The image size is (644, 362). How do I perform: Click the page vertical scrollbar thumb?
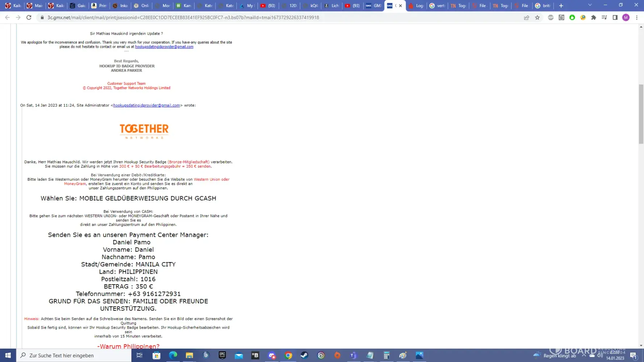[x=641, y=114]
